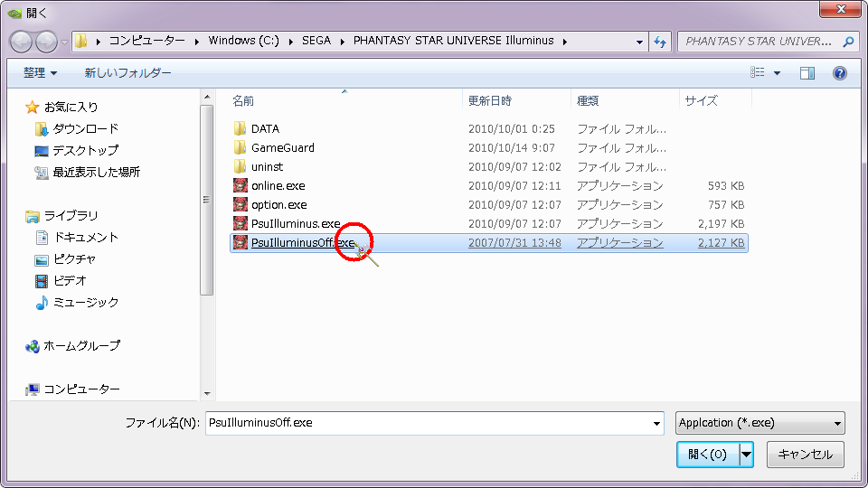
Task: Click navigation pane scroll up arrow
Action: click(x=207, y=98)
